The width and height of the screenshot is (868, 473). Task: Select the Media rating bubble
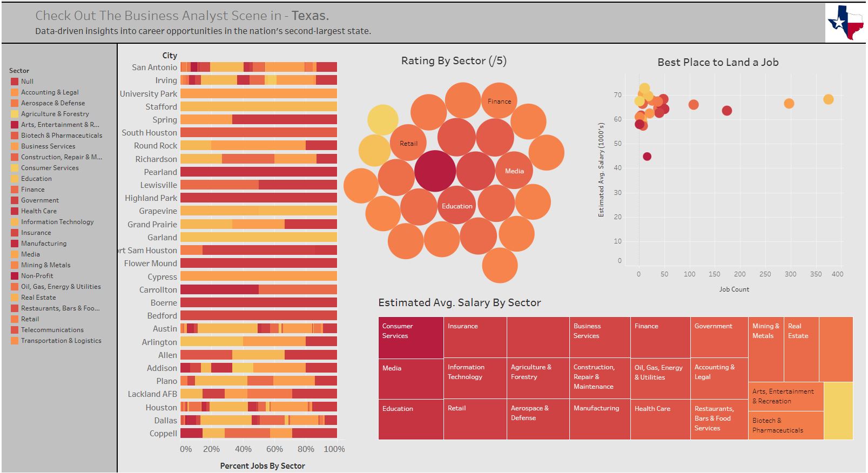coord(514,171)
